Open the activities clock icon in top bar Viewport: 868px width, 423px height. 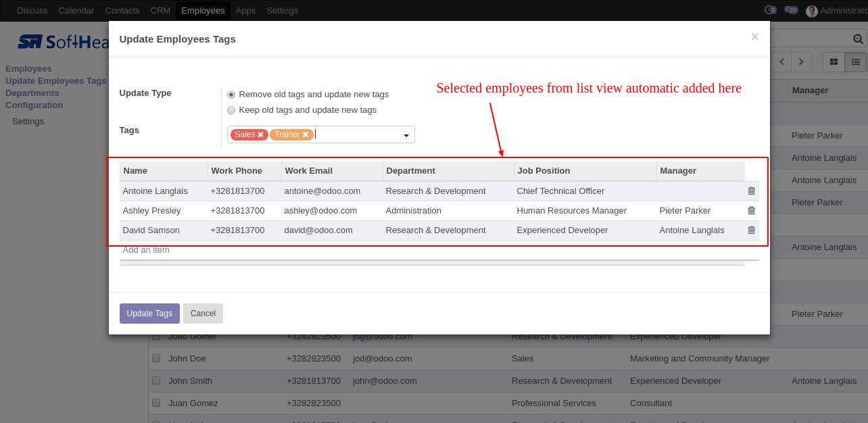coord(770,10)
